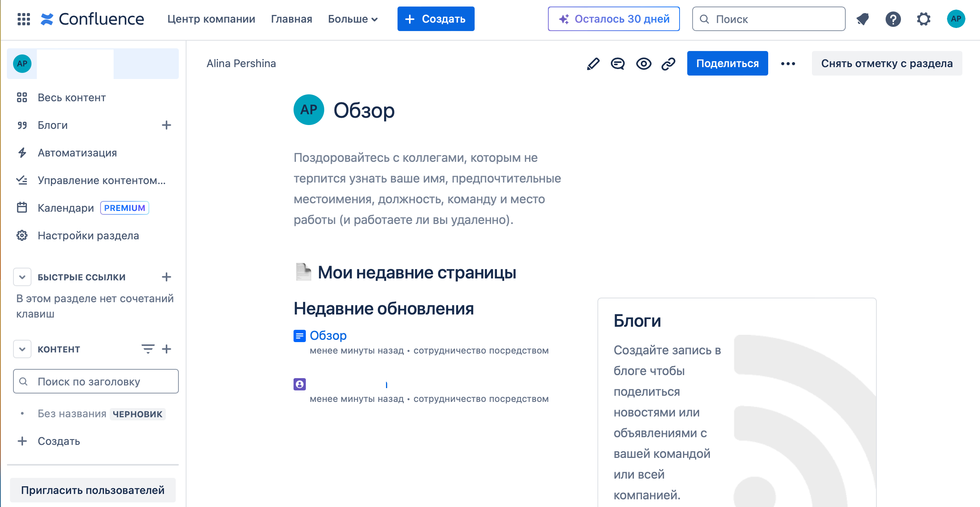This screenshot has height=507, width=980.
Task: Open notifications bell icon
Action: tap(863, 19)
